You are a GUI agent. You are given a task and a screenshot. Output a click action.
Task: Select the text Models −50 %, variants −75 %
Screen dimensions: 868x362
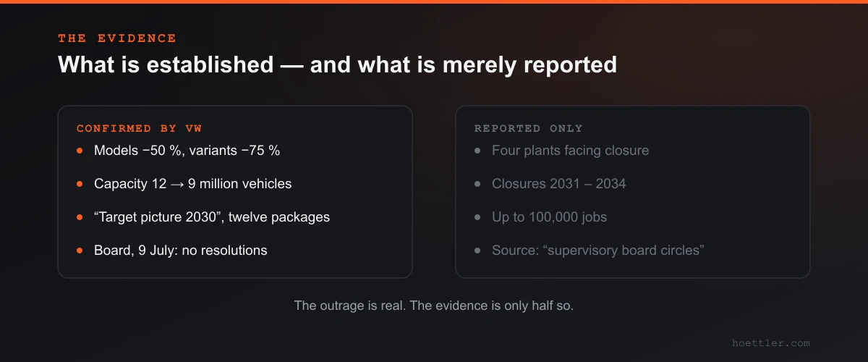pos(187,151)
